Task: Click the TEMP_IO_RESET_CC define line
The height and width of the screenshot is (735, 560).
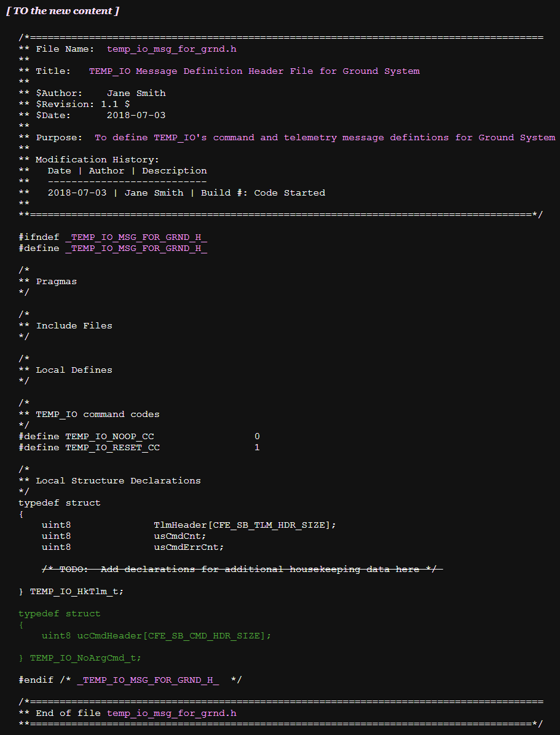Action: 139,447
